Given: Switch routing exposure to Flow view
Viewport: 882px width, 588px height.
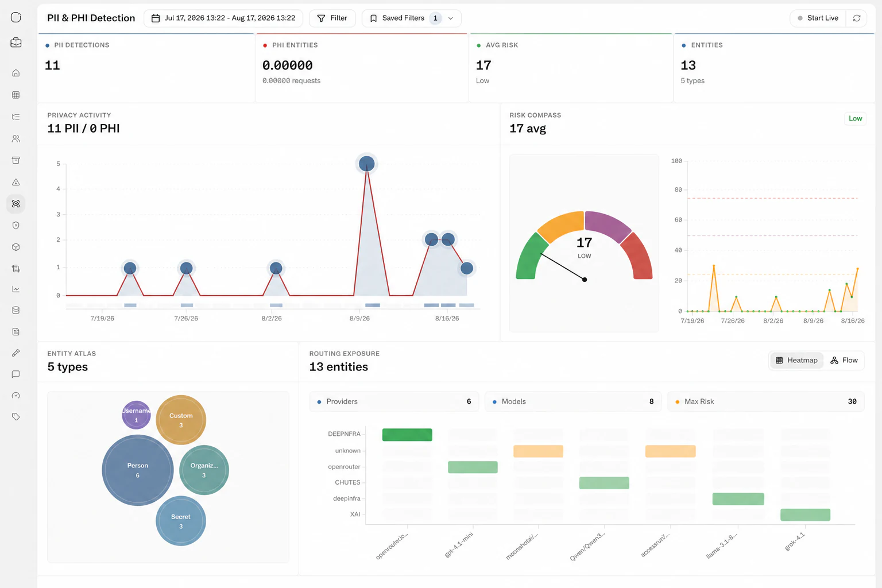Looking at the screenshot, I should click(x=844, y=360).
